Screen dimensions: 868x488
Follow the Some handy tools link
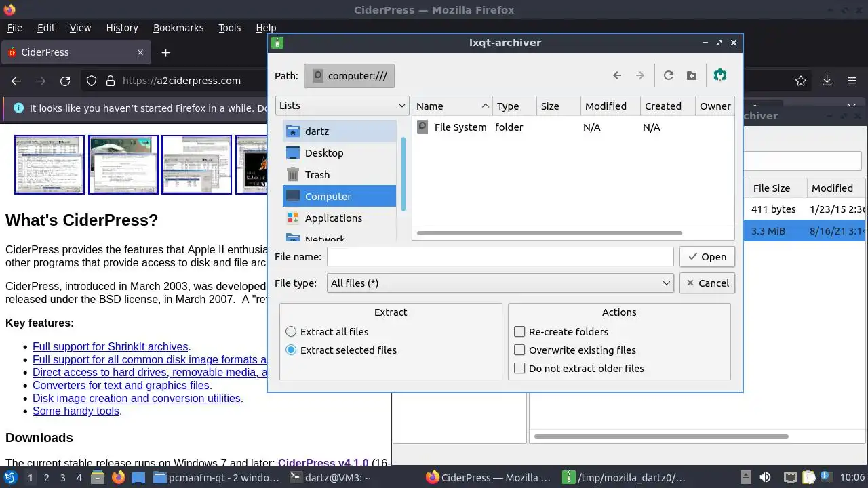[76, 411]
